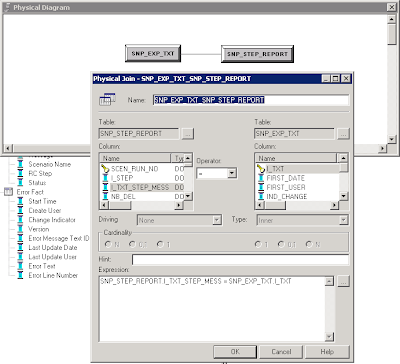
Task: Select the Start Time attribute
Action: pos(42,201)
